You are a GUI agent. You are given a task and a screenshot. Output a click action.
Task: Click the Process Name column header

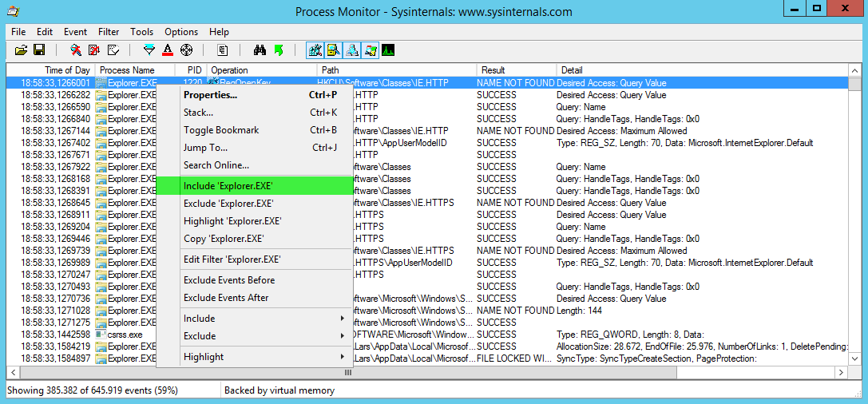[135, 70]
